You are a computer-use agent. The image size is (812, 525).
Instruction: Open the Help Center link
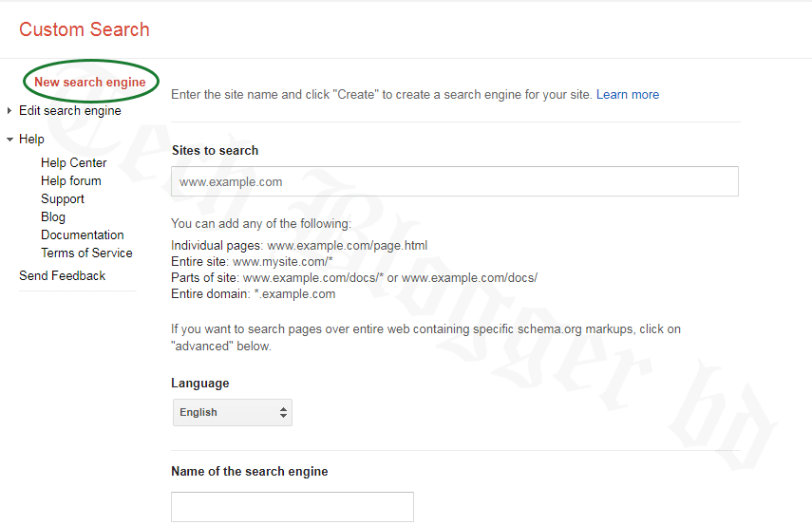pos(73,163)
